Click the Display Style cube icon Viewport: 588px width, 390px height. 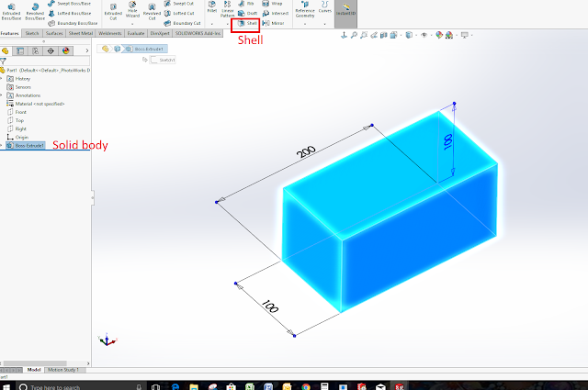click(409, 35)
